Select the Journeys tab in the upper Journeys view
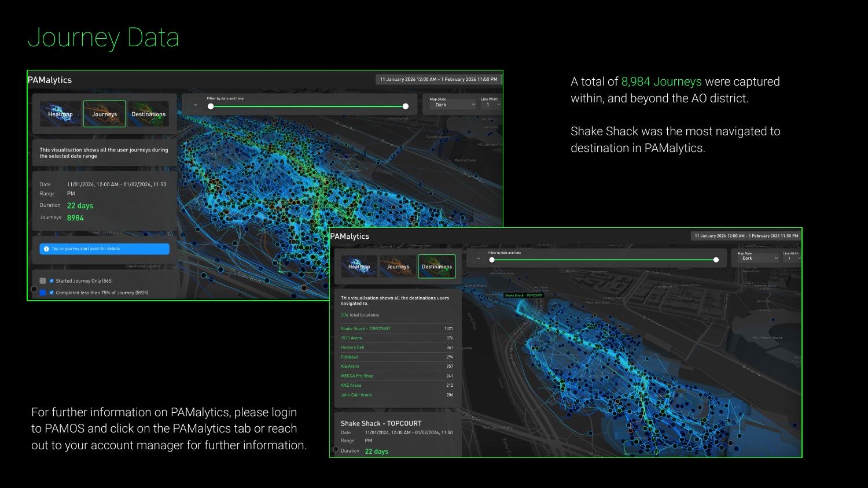This screenshot has width=868, height=488. tap(104, 114)
